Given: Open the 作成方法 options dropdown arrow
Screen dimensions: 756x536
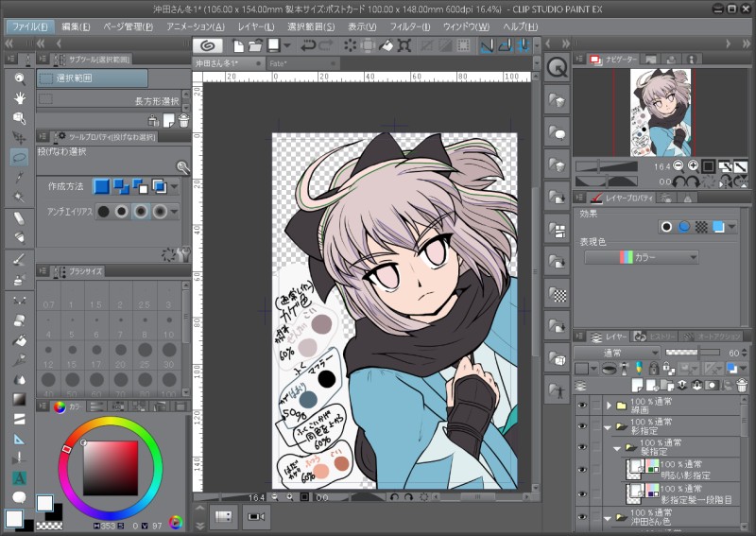Looking at the screenshot, I should 174,186.
